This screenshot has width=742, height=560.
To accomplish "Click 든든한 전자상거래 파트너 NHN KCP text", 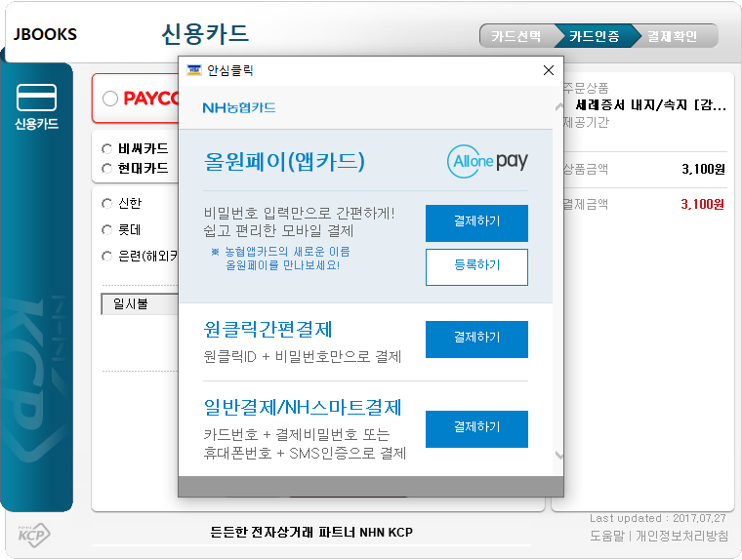I will (311, 533).
